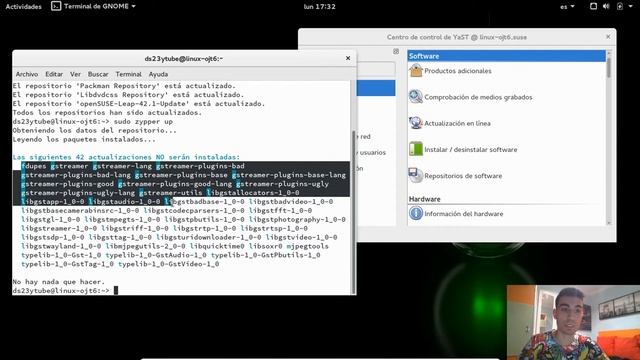Viewport: 640px width, 360px height.
Task: Select the Hardware category header in YaST
Action: (x=424, y=199)
